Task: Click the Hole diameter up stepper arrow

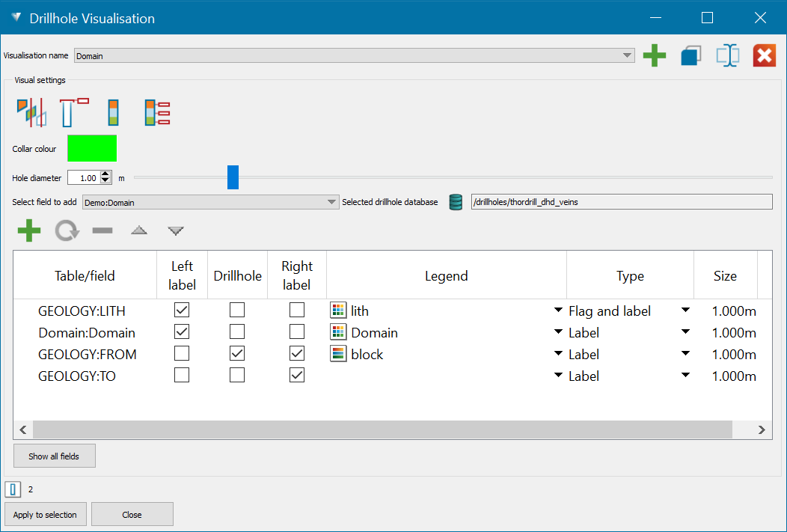Action: 105,174
